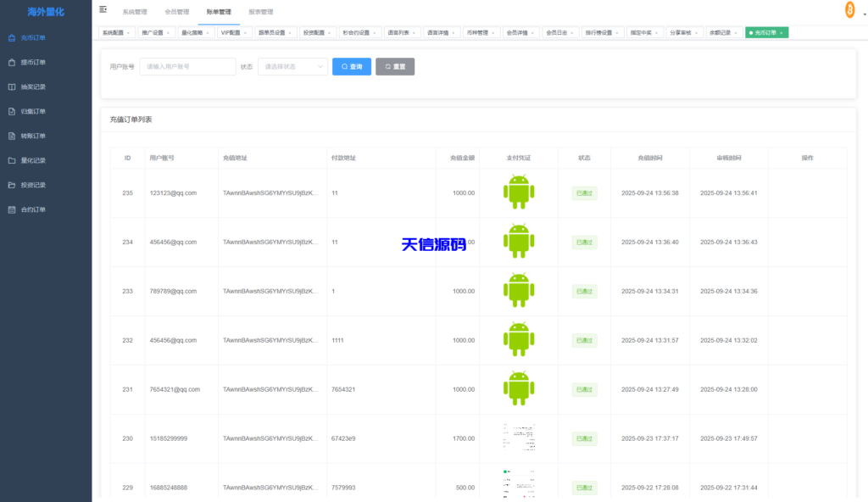Open user account link 15185299999
868x502 pixels.
[x=170, y=438]
